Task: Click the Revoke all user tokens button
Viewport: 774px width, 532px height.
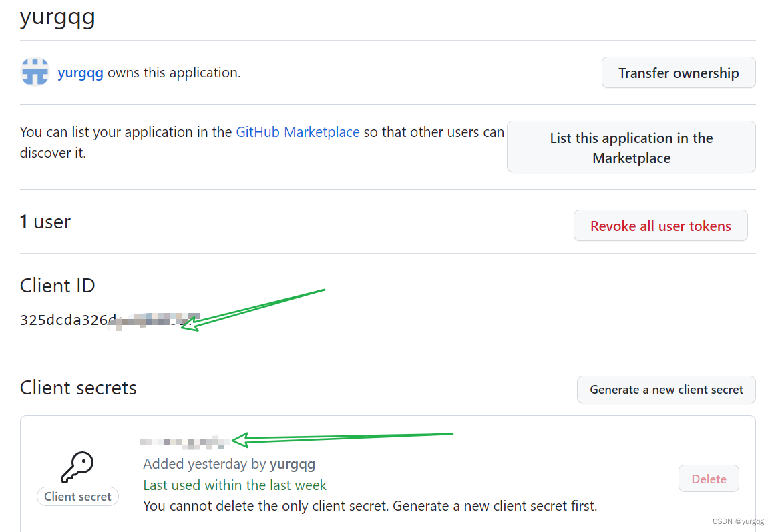Action: 660,226
